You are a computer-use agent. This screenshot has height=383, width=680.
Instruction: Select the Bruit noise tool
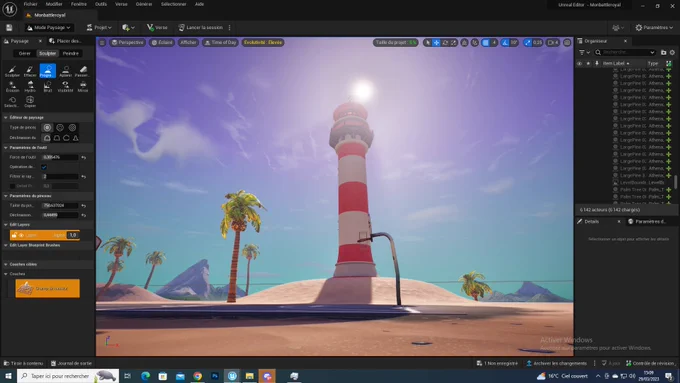tap(48, 86)
